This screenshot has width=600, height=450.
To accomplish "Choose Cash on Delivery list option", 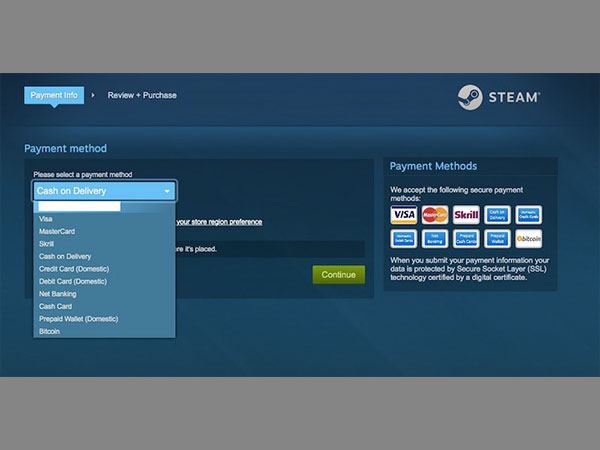I will (x=104, y=256).
